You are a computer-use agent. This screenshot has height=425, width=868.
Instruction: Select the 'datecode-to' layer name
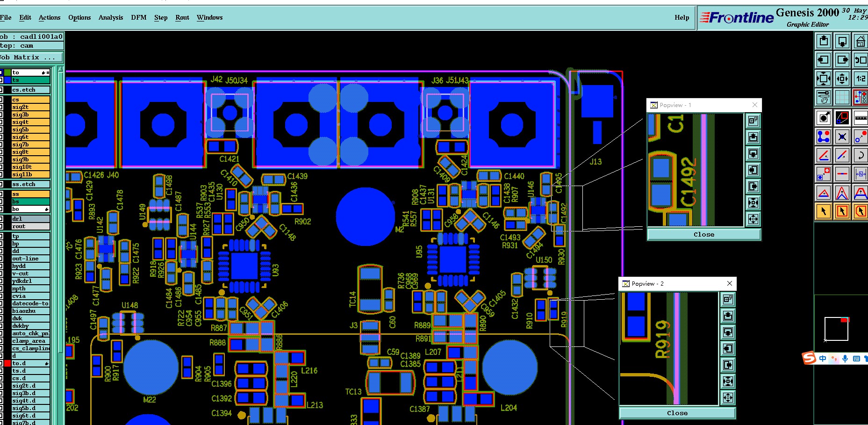click(31, 303)
